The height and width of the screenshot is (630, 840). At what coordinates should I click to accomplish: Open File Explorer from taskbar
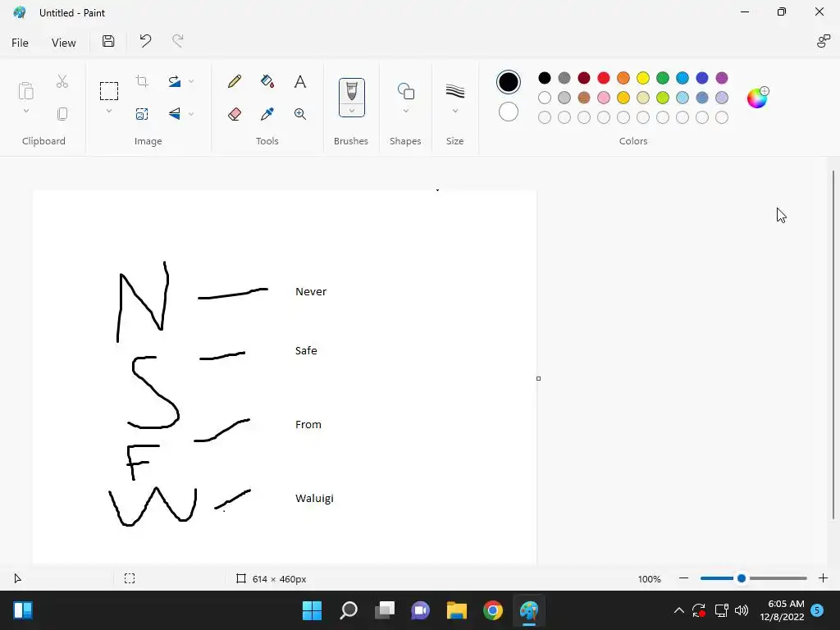[456, 610]
